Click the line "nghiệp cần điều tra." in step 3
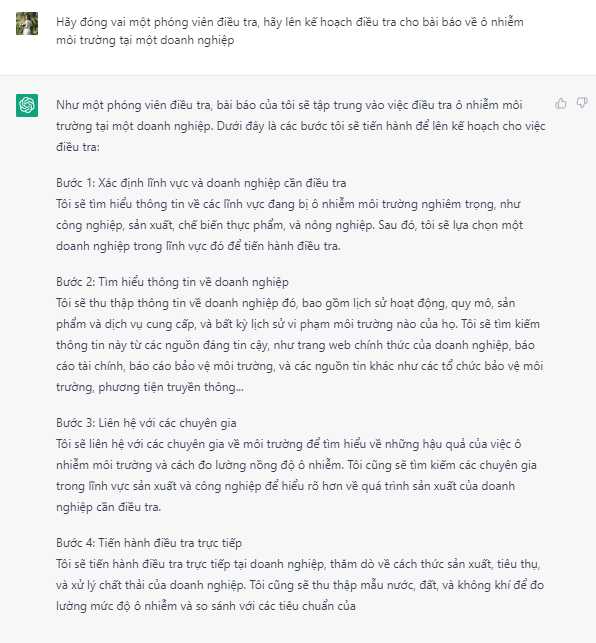 109,507
